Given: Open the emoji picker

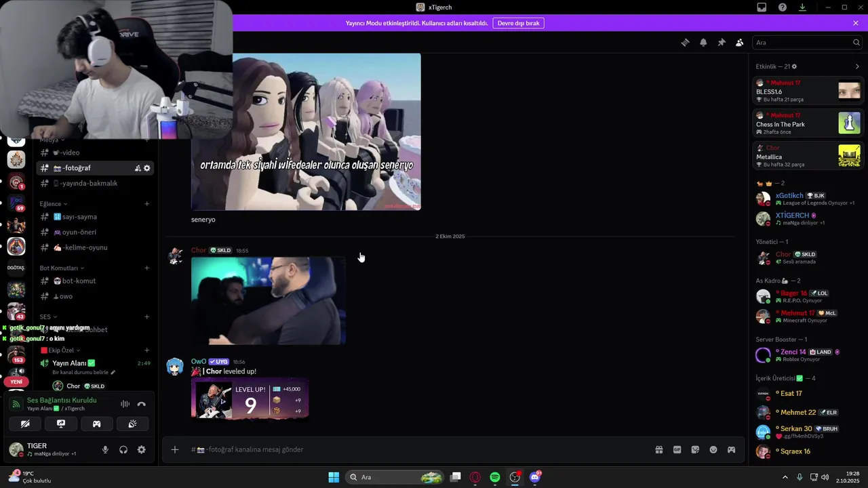Looking at the screenshot, I should pos(713,449).
